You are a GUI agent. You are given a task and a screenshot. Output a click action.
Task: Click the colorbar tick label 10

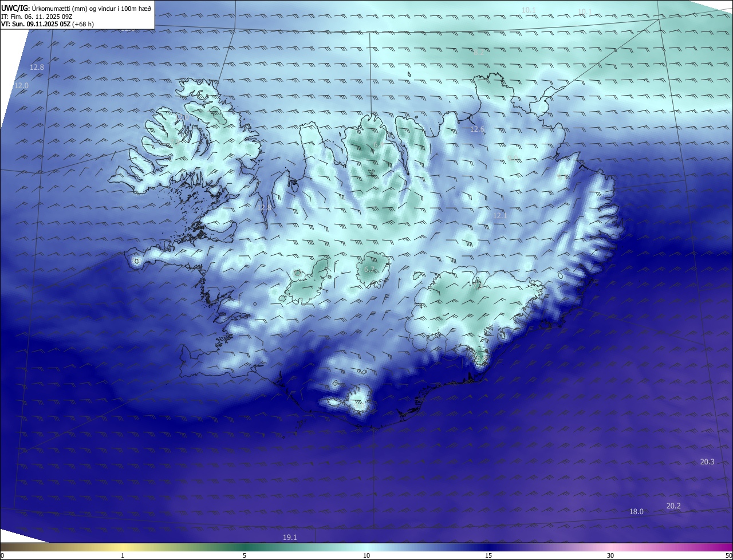click(366, 555)
